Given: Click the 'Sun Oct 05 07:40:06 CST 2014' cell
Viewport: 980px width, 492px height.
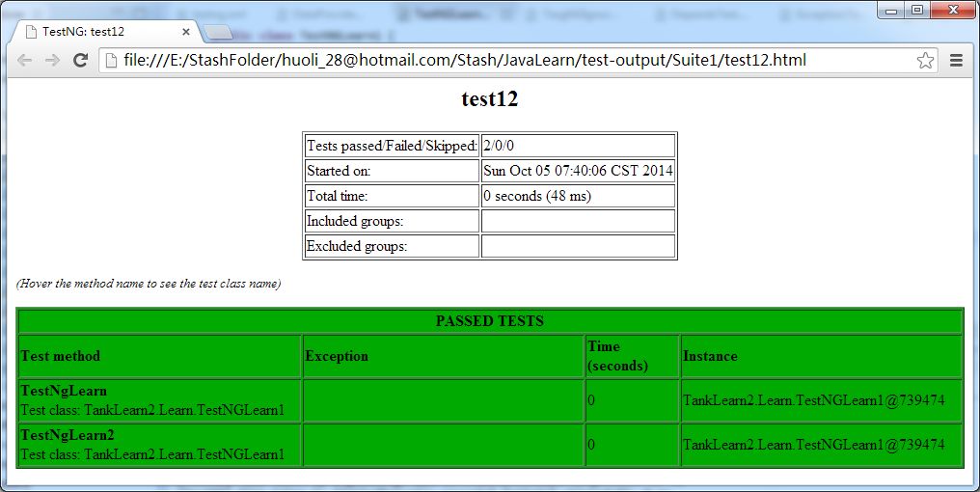Looking at the screenshot, I should (578, 171).
